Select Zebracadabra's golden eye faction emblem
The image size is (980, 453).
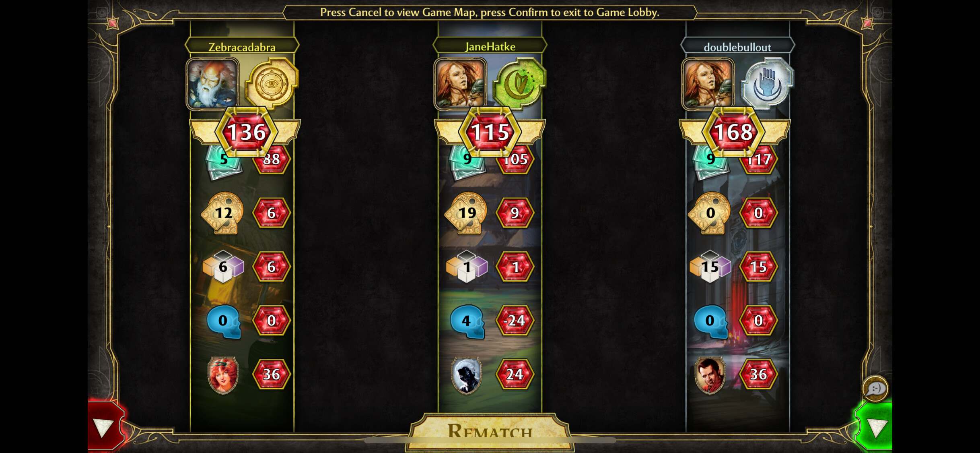click(272, 84)
